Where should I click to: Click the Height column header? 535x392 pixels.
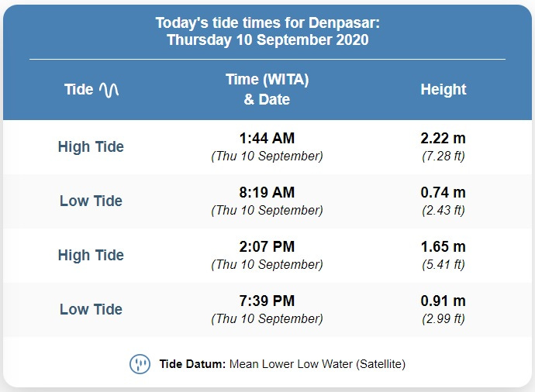point(444,89)
